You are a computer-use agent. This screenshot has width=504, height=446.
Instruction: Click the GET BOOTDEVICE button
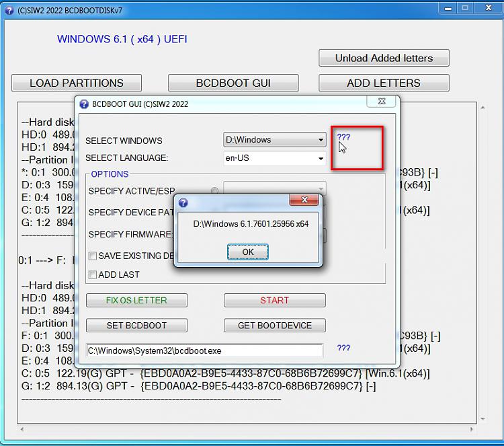tap(274, 326)
